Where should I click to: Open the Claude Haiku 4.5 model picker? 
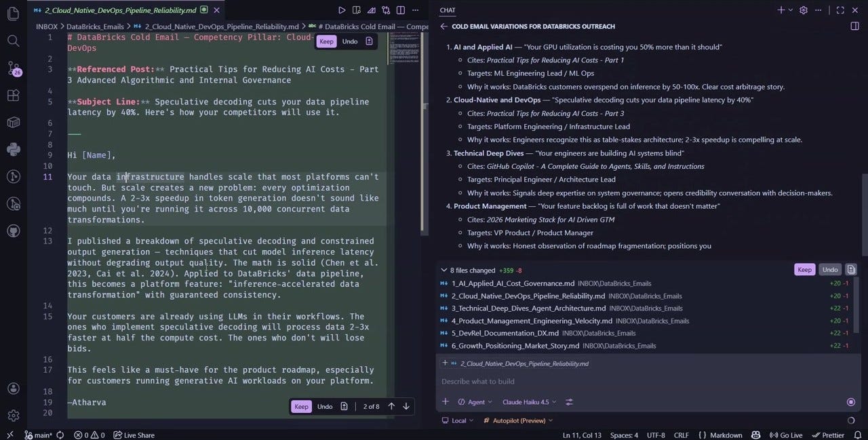[x=530, y=402]
